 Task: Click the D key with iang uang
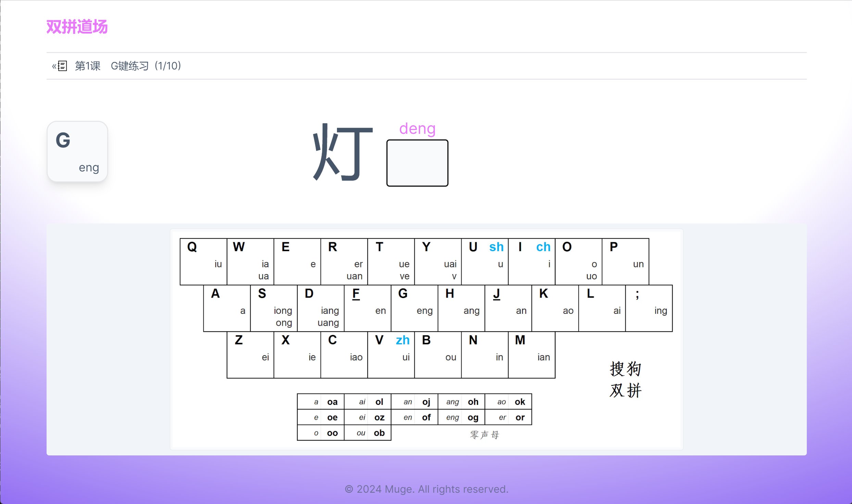(x=321, y=308)
